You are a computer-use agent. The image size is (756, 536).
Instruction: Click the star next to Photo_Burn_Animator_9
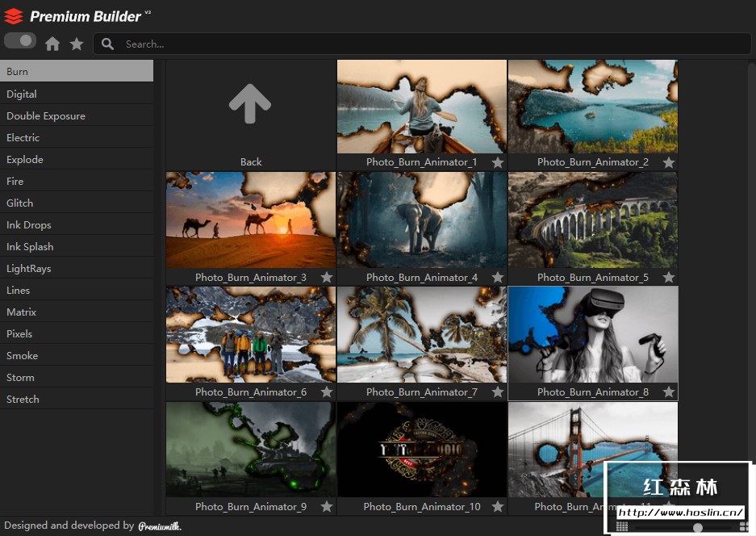click(327, 507)
